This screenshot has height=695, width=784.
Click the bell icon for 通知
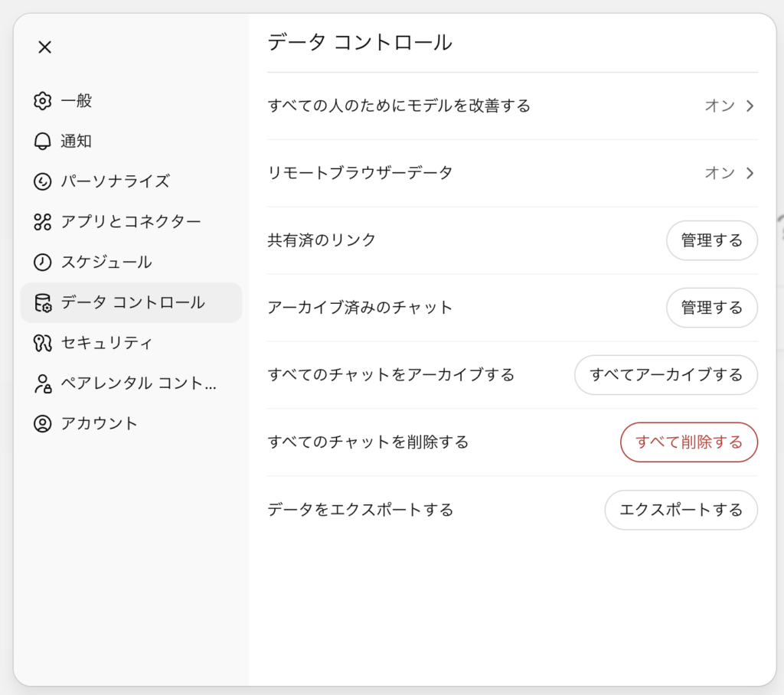pos(43,142)
